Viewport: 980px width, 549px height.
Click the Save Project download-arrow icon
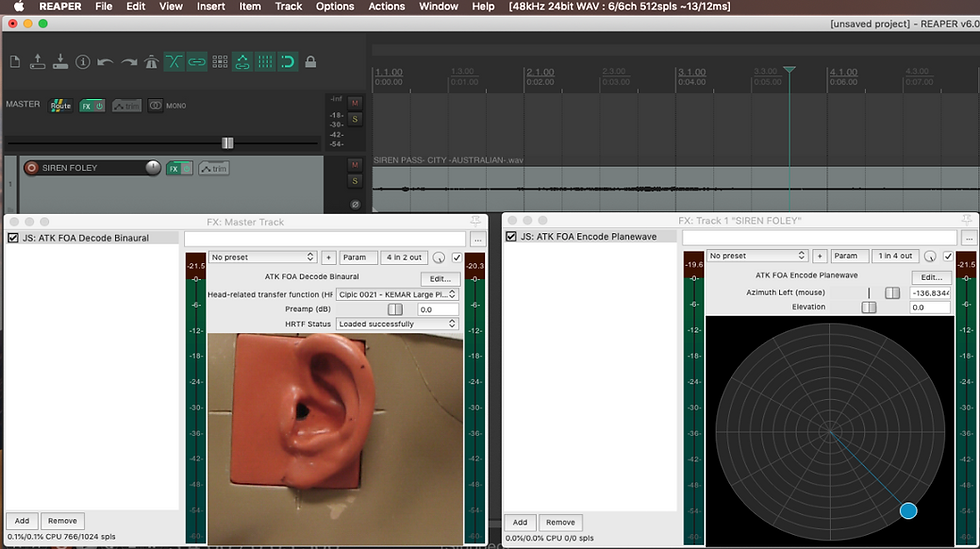pyautogui.click(x=60, y=61)
